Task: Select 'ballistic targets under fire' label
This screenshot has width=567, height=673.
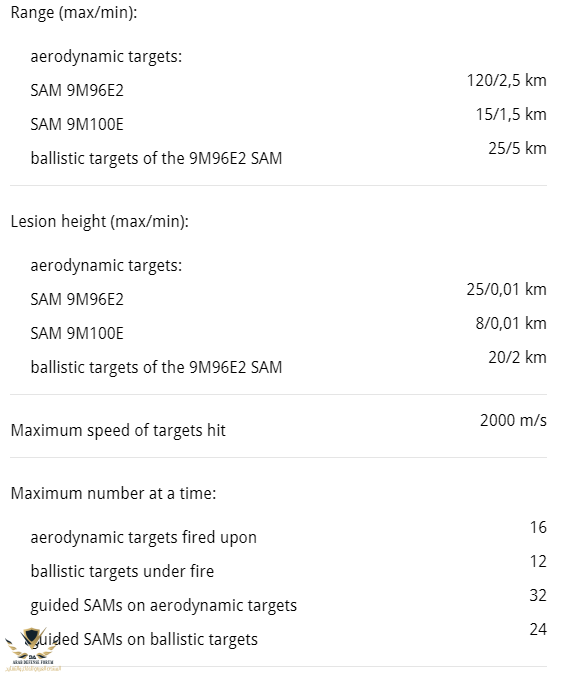Action: click(122, 572)
